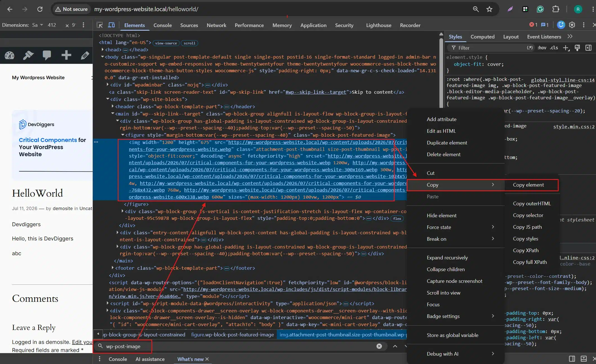The image size is (596, 364).
Task: Open the Dimensions device dropdown
Action: pos(38,25)
